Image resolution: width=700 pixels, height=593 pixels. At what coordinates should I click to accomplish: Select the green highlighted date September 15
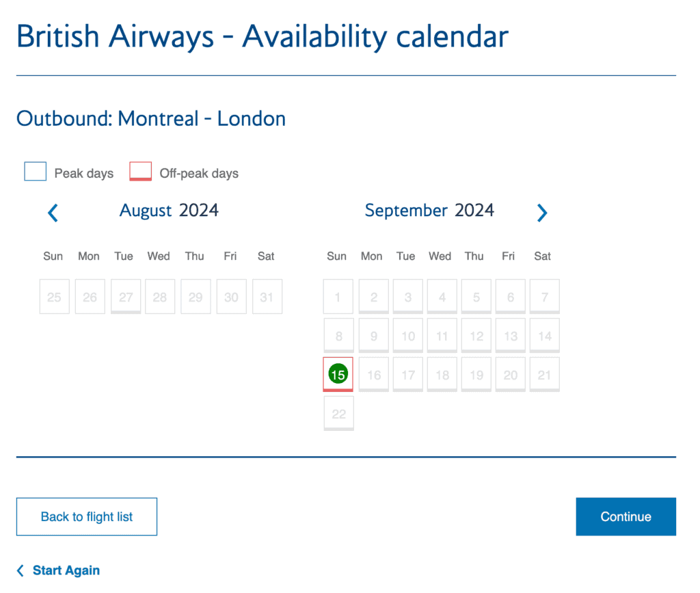(x=338, y=374)
